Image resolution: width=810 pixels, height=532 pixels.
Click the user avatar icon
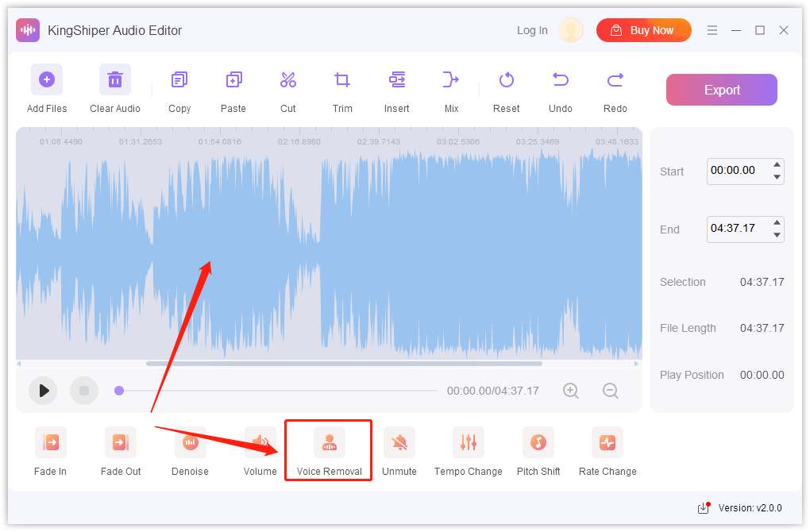tap(571, 30)
